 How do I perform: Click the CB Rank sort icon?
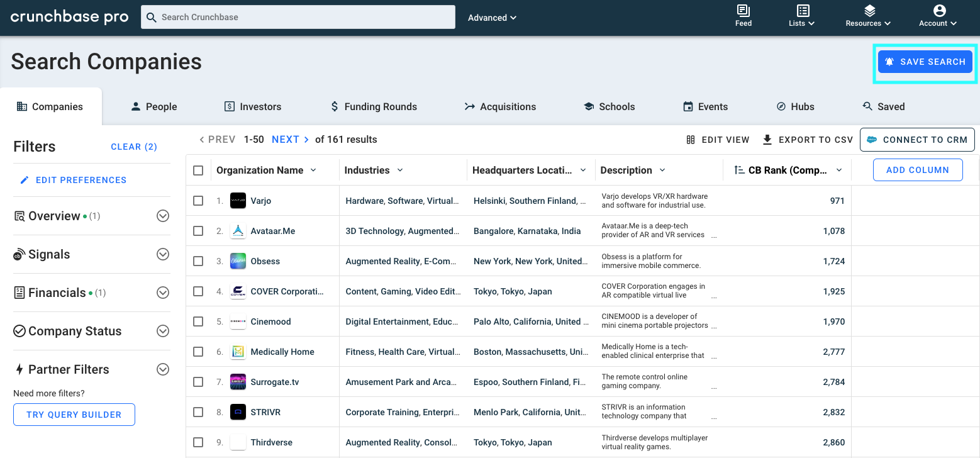click(739, 170)
